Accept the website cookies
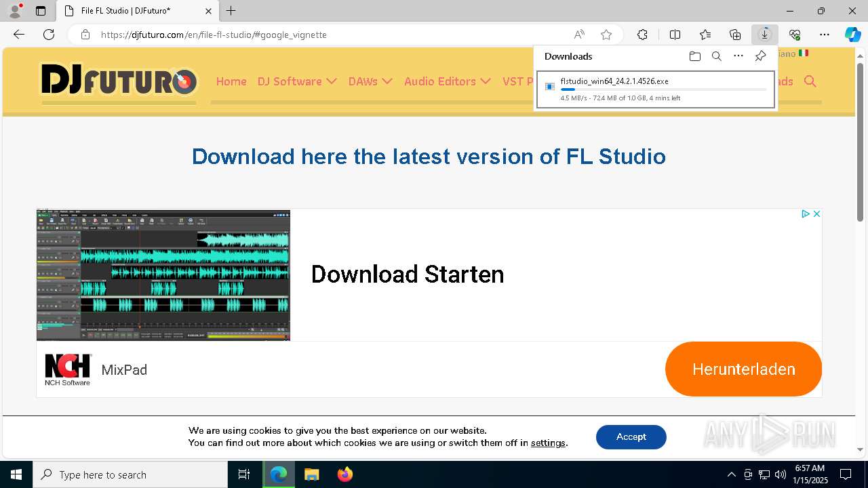 click(x=631, y=437)
